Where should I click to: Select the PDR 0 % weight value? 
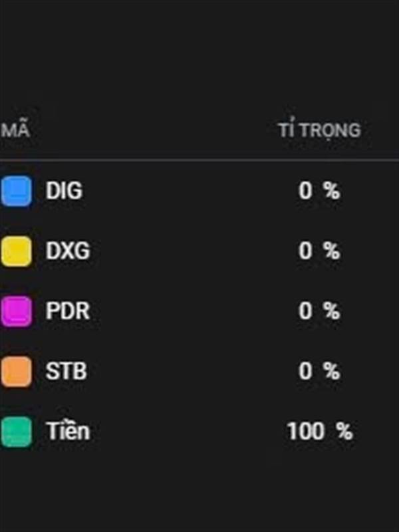click(x=319, y=311)
